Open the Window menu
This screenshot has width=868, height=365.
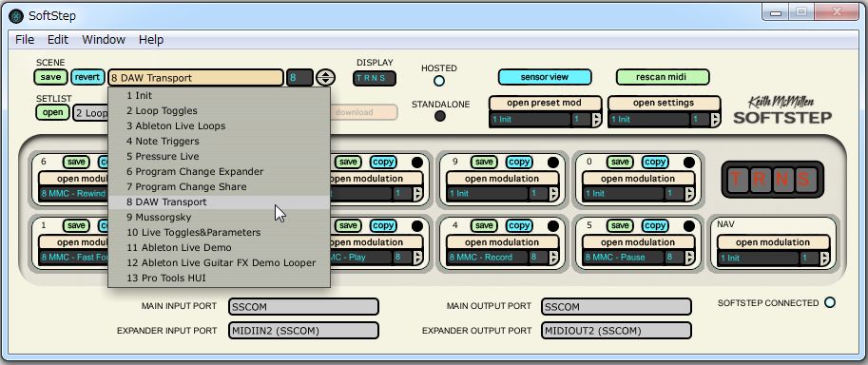point(104,40)
